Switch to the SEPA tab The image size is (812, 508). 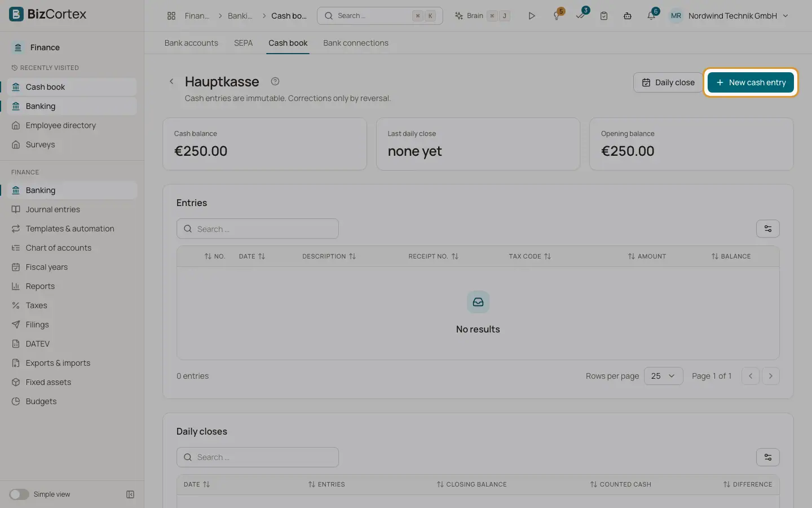pyautogui.click(x=243, y=43)
